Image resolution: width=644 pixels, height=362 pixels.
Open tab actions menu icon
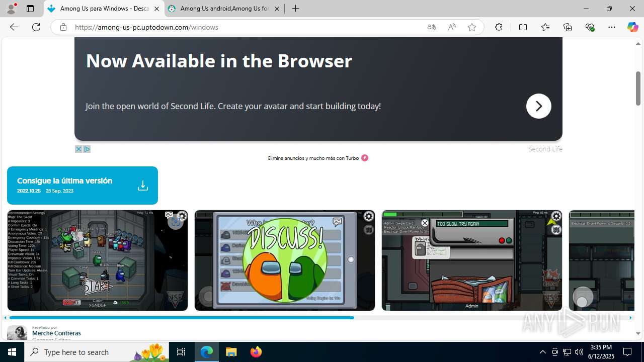(30, 9)
